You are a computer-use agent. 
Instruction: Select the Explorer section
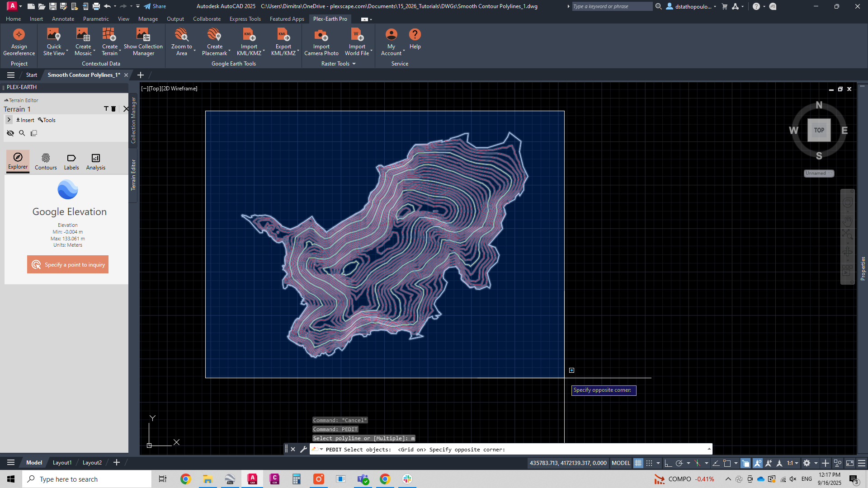18,161
